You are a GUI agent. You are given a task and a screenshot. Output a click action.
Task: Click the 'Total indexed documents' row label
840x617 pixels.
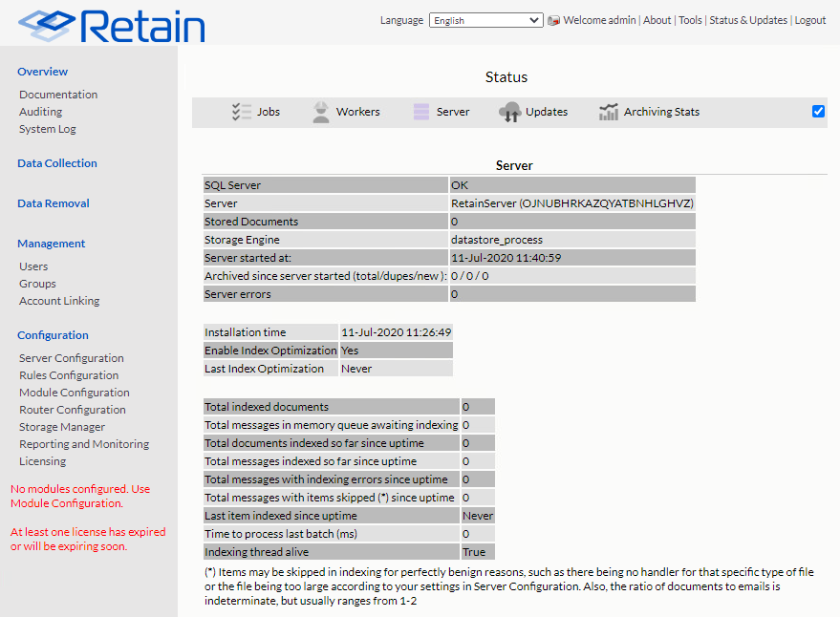click(x=267, y=407)
